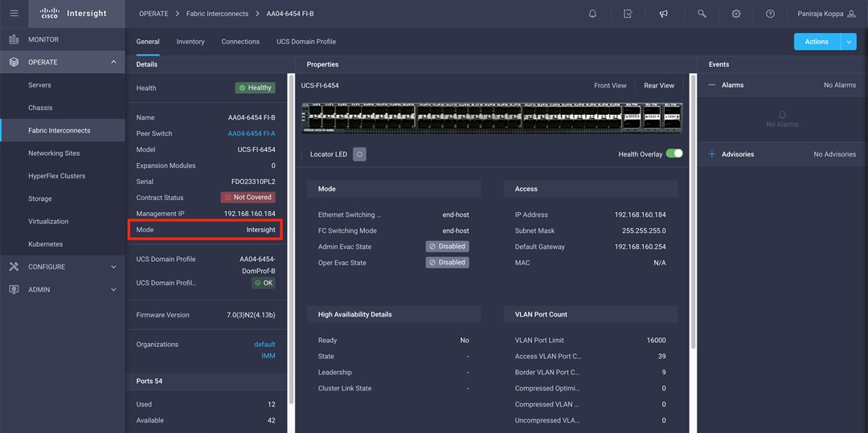Click the Healthy status badge
Image resolution: width=868 pixels, height=433 pixels.
(x=256, y=88)
